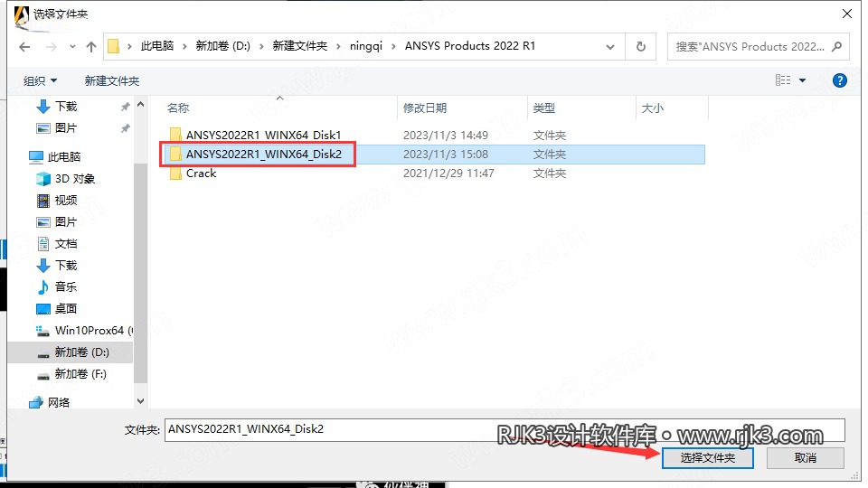Select 此电脑 in navigation pane
868x488 pixels.
click(63, 157)
